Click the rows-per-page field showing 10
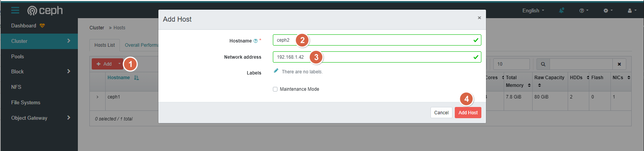Screen dimensions: 644x151 511,64
